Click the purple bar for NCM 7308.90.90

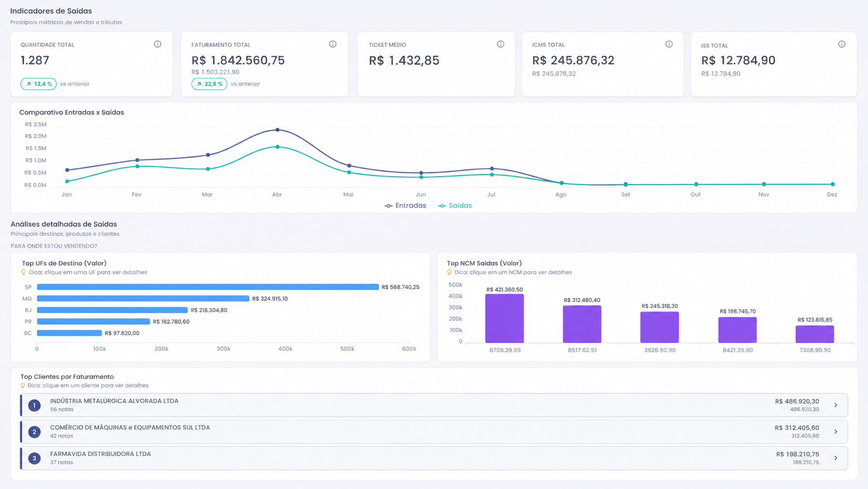click(815, 334)
